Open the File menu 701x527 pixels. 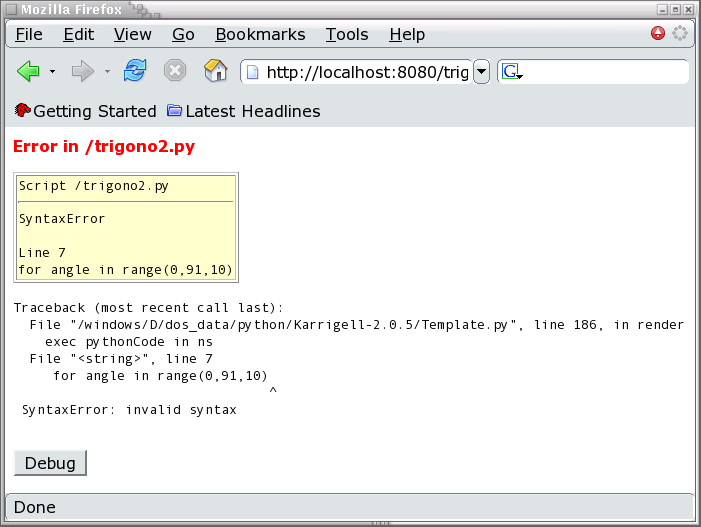29,34
